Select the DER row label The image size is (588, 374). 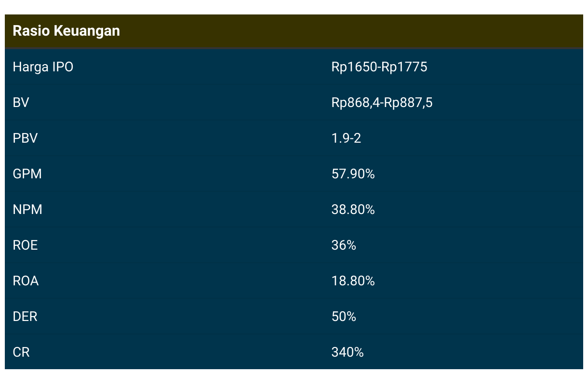(x=25, y=316)
